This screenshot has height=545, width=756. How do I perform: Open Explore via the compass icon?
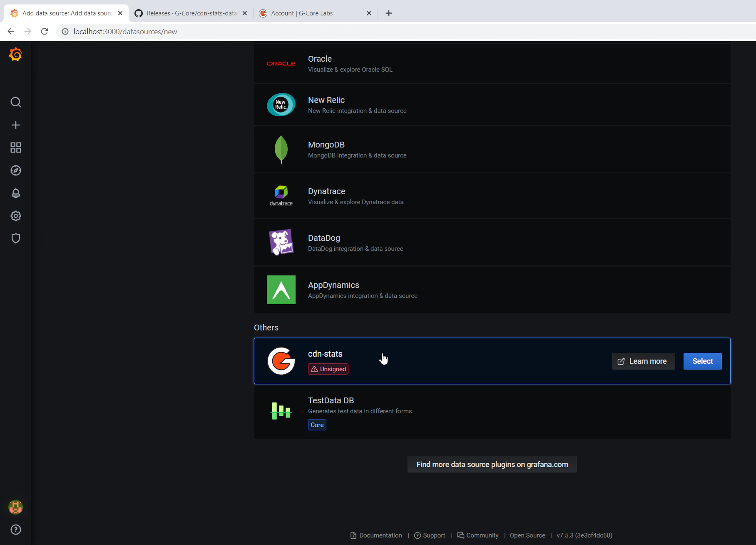click(x=15, y=170)
